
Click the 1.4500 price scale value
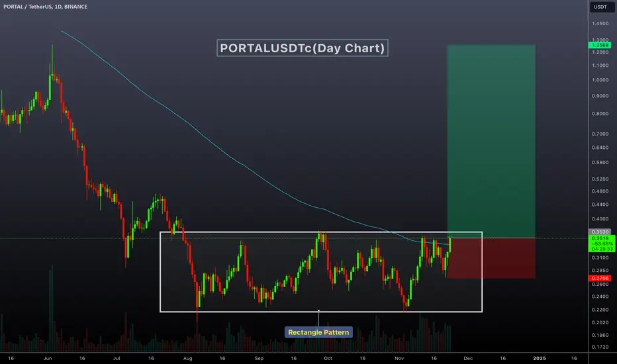pos(600,24)
